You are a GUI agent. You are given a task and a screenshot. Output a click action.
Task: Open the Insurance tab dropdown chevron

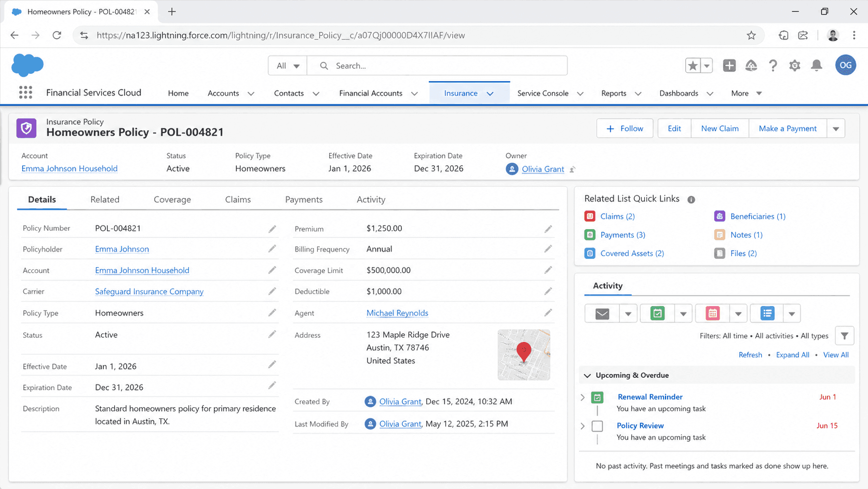(490, 94)
